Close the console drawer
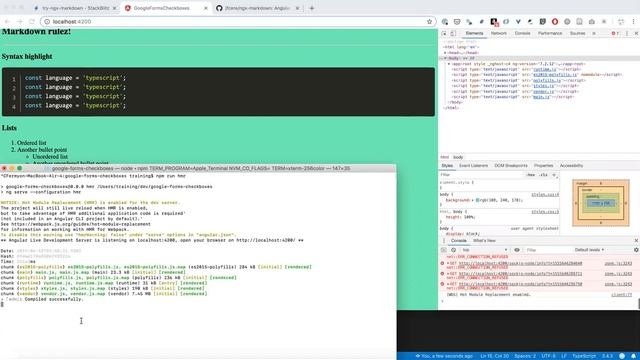The width and height of the screenshot is (640, 360). [636, 241]
